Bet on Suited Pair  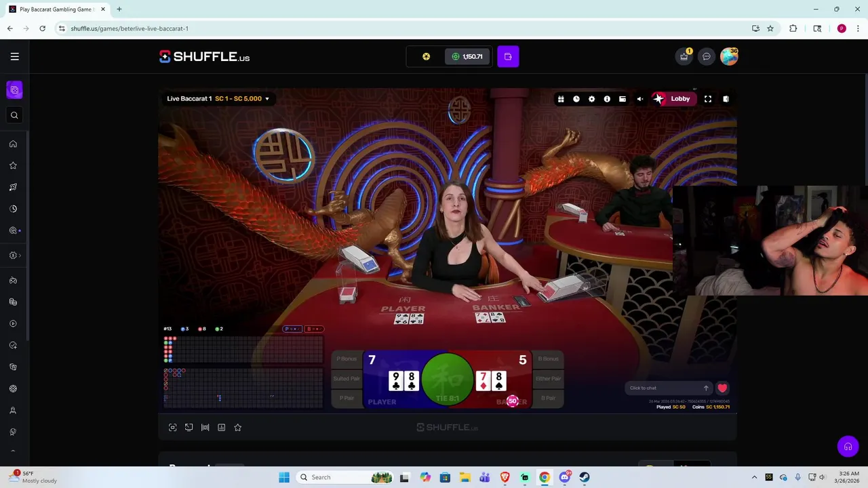[347, 379]
